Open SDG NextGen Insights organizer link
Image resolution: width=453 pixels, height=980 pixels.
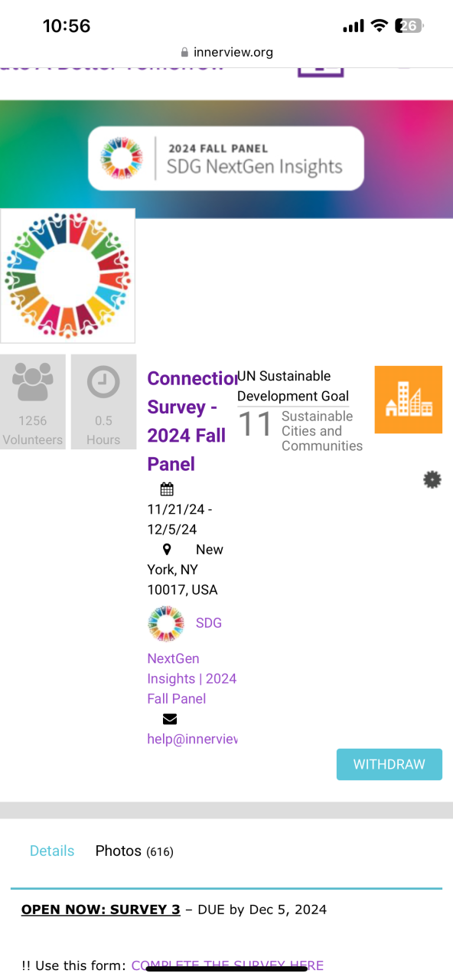(x=192, y=660)
